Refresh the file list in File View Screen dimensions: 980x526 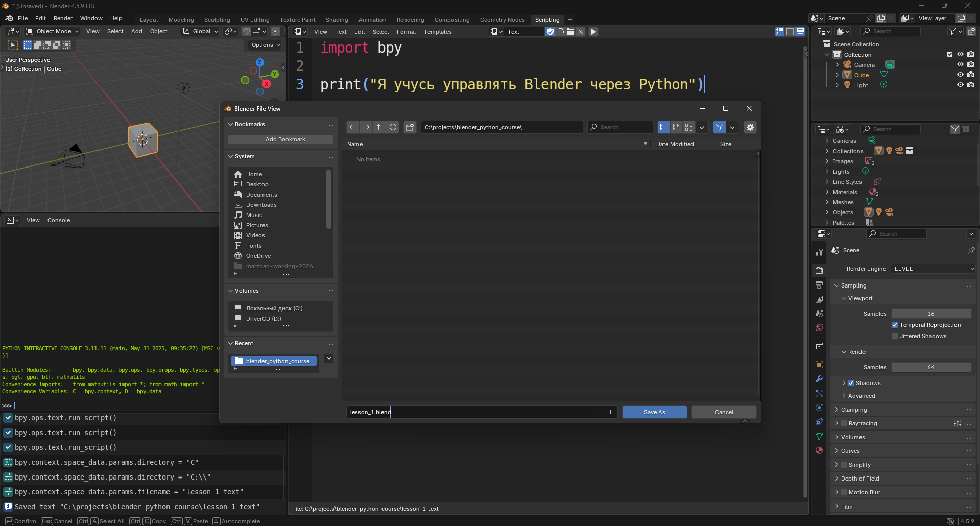(393, 127)
